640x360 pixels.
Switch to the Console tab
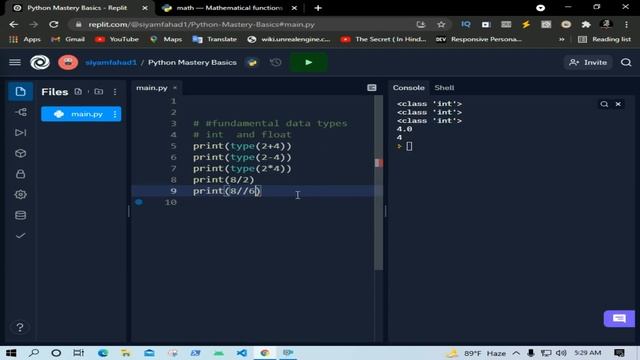409,88
